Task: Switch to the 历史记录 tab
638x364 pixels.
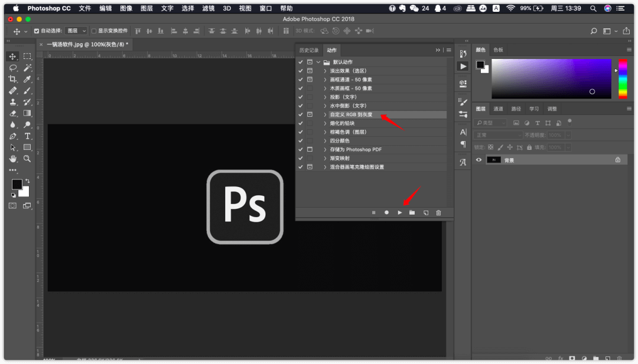Action: (x=309, y=50)
